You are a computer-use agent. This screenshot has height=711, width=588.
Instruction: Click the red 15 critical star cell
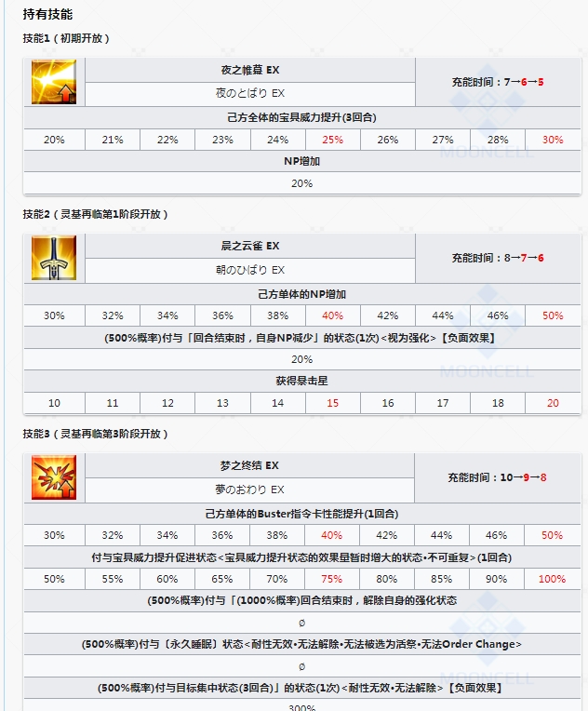pos(333,403)
